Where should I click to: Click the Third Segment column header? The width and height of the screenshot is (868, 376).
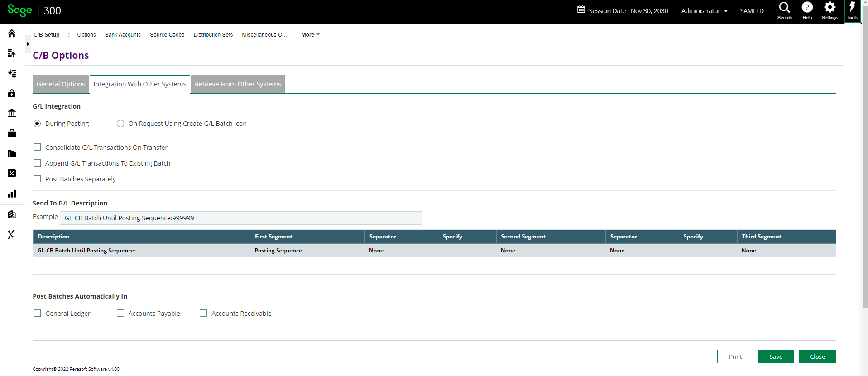(x=786, y=237)
